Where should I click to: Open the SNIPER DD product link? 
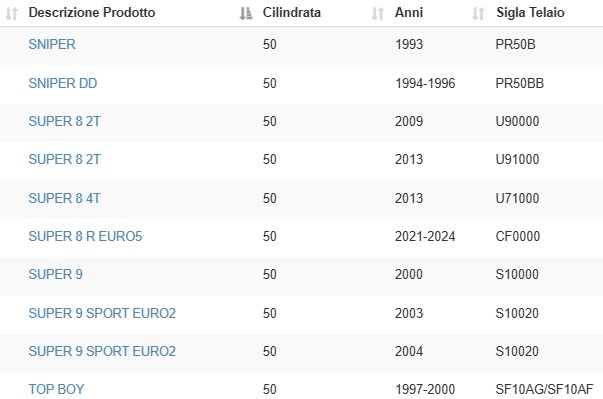point(63,83)
